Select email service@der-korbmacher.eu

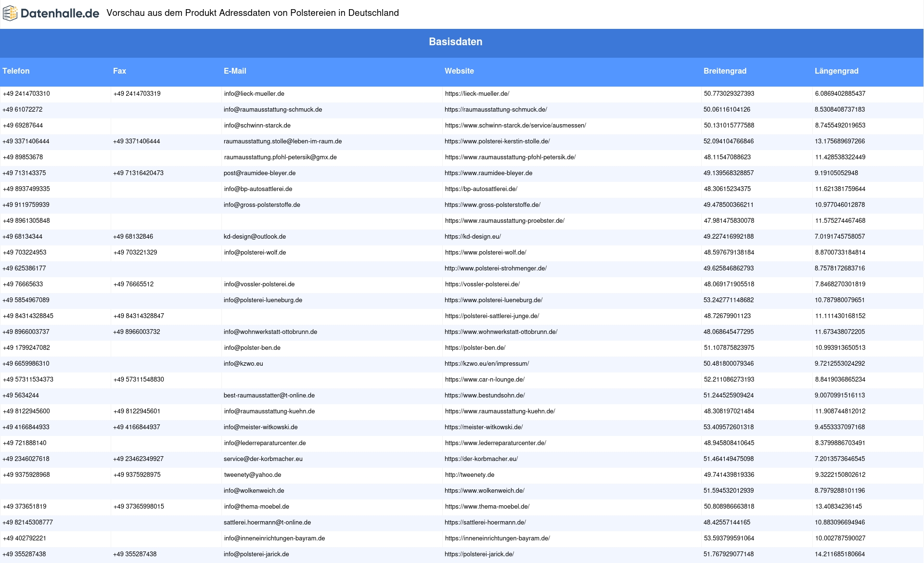click(263, 459)
